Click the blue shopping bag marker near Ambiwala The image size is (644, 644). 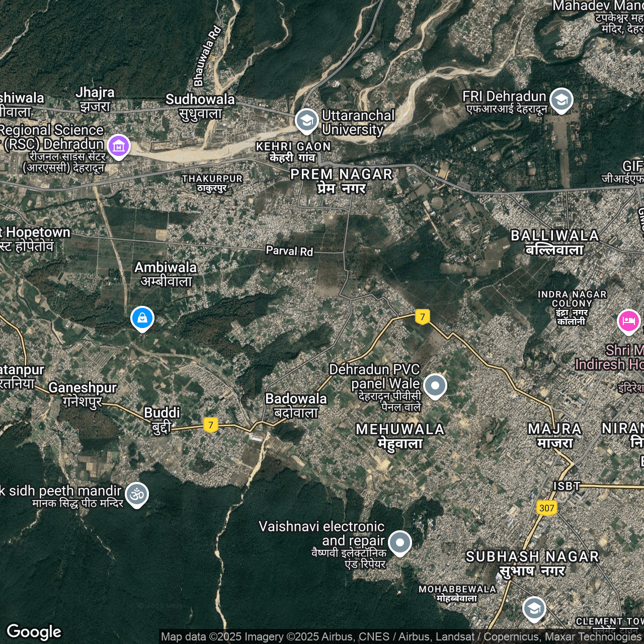point(142,318)
